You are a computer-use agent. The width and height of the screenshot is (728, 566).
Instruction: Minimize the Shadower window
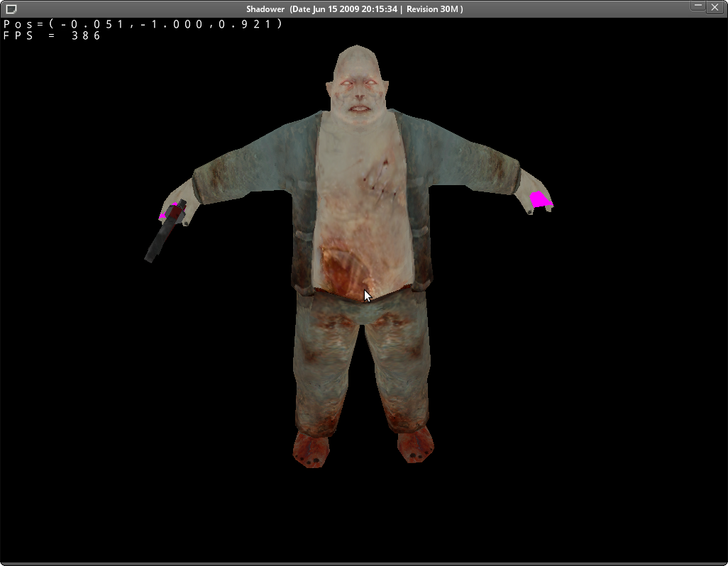pyautogui.click(x=697, y=6)
